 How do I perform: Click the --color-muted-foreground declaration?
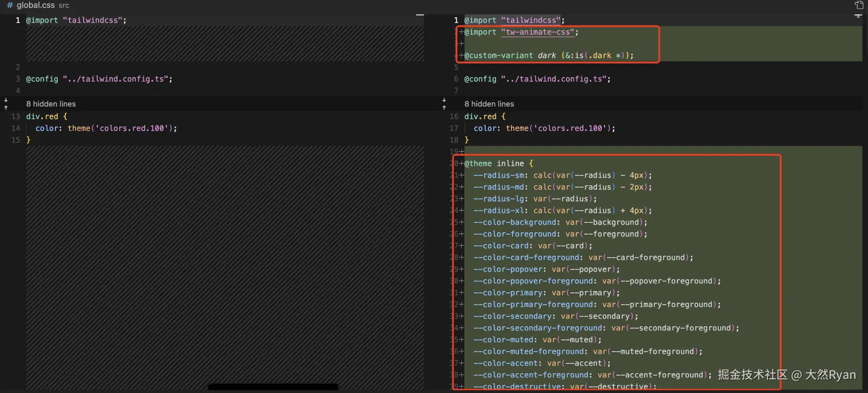588,352
